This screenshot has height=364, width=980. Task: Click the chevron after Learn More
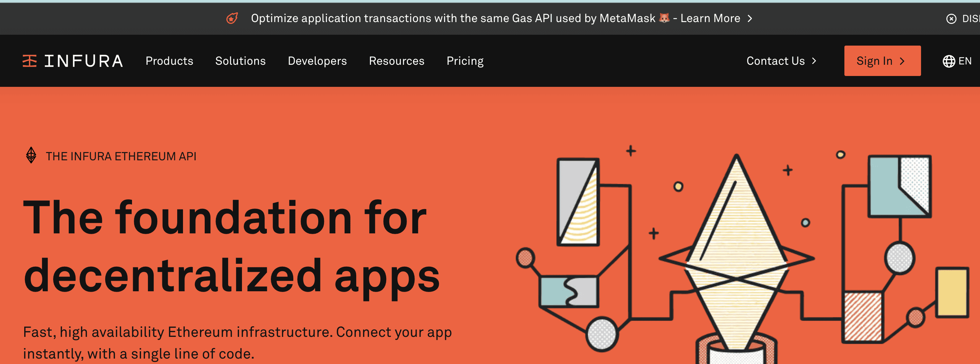(750, 18)
